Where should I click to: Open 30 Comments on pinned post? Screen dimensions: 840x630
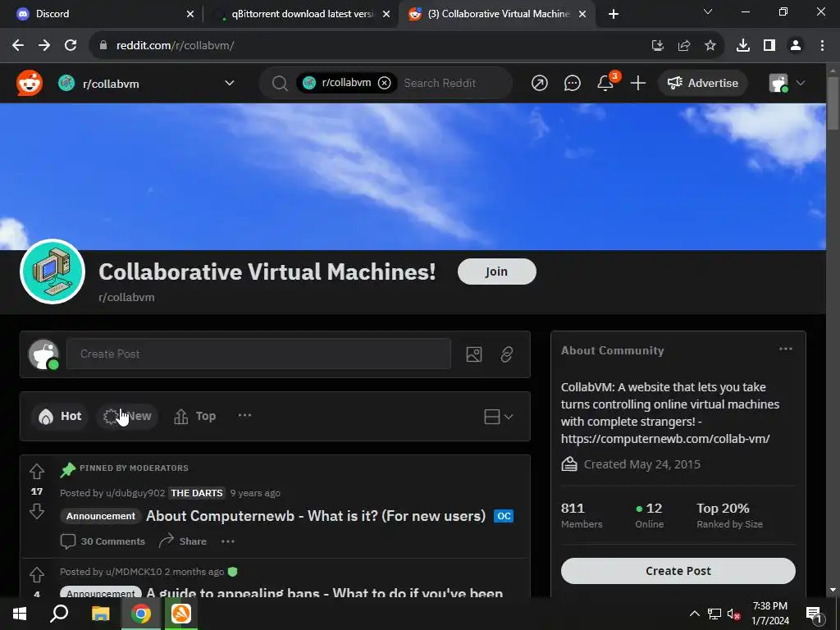click(103, 541)
